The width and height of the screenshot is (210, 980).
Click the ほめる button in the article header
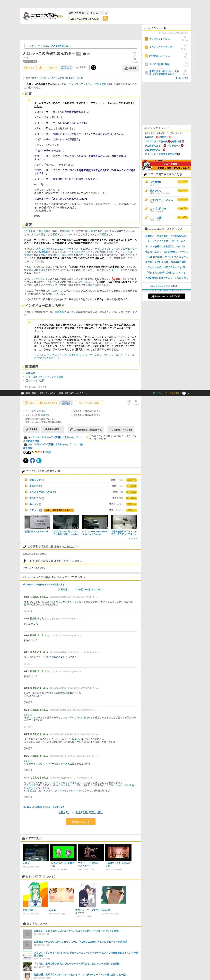[x=30, y=68]
